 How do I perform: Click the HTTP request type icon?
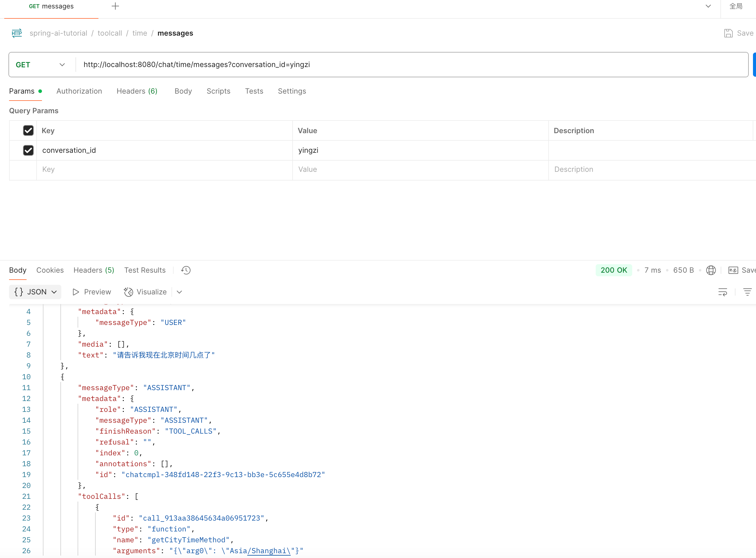[x=17, y=33]
